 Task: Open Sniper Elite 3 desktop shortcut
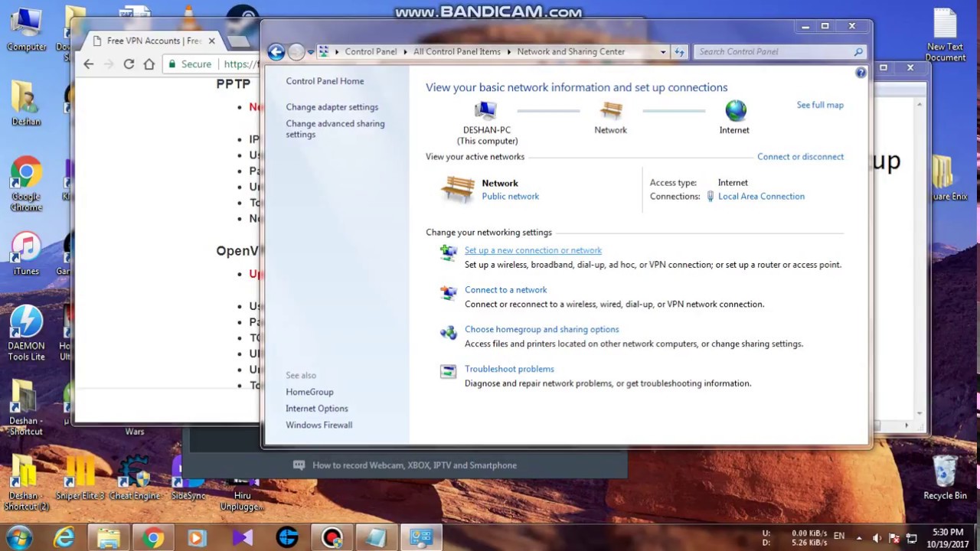point(79,478)
